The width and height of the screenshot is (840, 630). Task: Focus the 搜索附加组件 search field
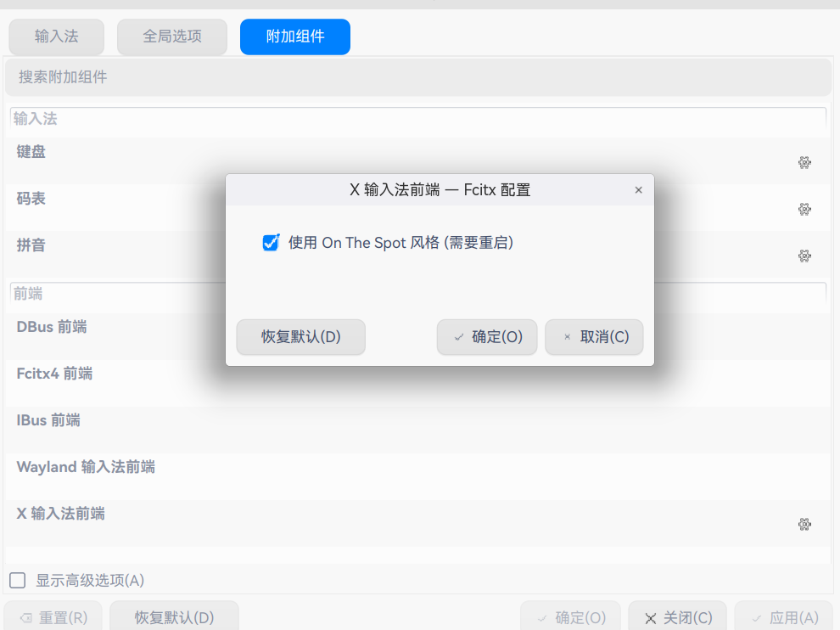[x=417, y=77]
